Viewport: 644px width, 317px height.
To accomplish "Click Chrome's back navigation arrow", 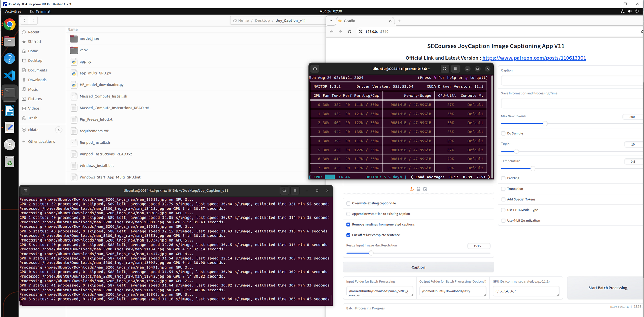I will coord(331,32).
